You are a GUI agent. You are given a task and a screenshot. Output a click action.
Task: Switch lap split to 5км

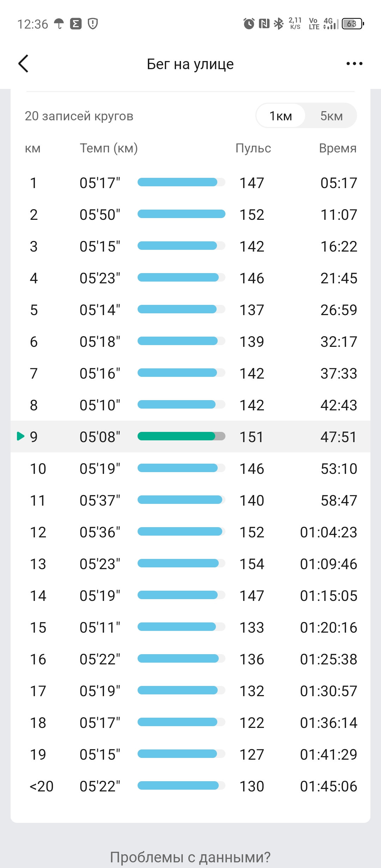coord(332,116)
